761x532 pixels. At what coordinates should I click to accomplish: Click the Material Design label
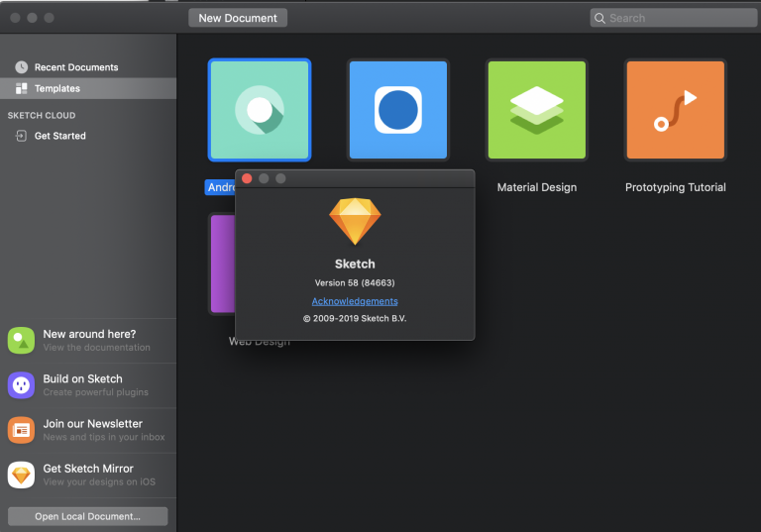tap(537, 187)
